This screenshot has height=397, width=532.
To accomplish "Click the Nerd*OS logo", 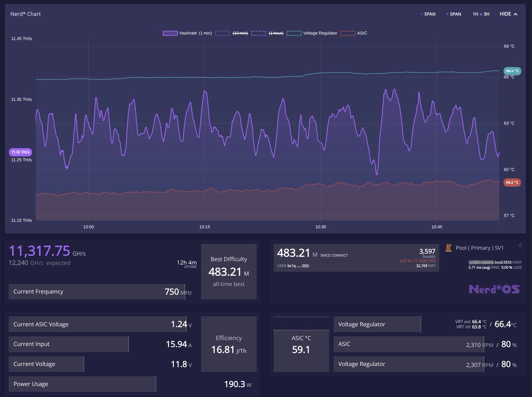I will coord(494,289).
